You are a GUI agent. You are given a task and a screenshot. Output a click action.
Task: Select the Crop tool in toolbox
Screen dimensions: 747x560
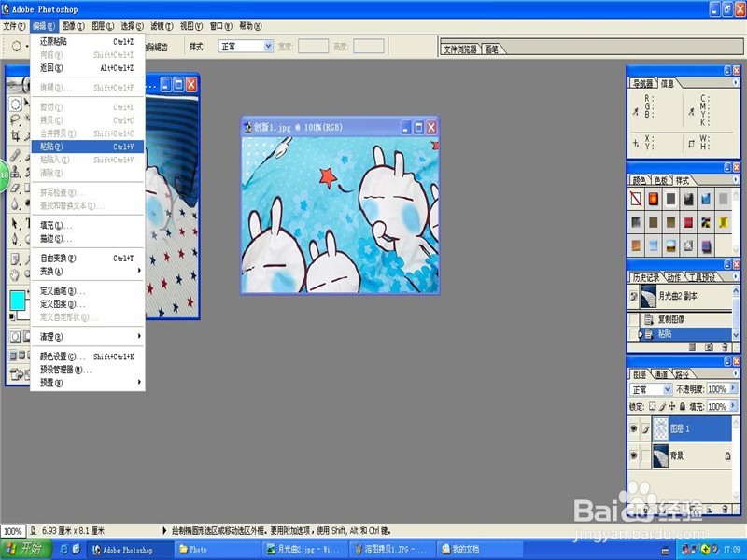coord(15,135)
